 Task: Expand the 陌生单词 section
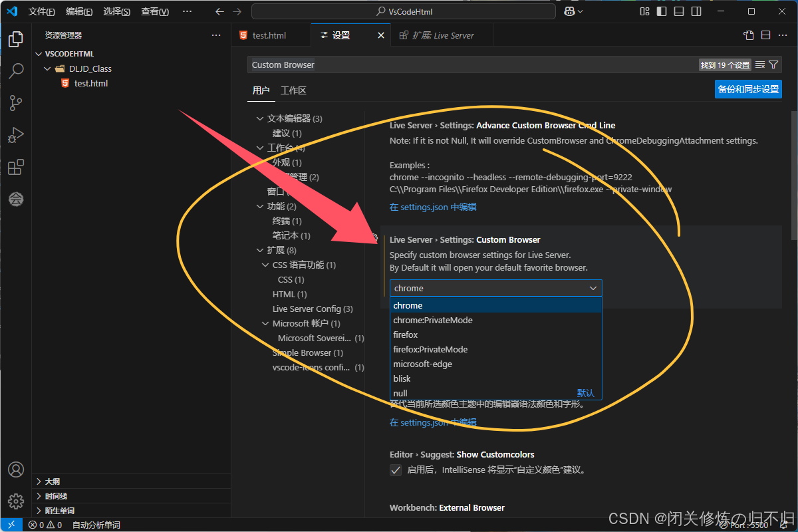click(131, 510)
